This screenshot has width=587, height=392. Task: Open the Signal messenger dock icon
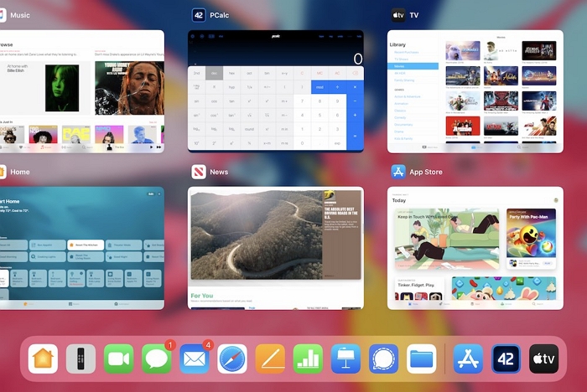click(x=383, y=359)
